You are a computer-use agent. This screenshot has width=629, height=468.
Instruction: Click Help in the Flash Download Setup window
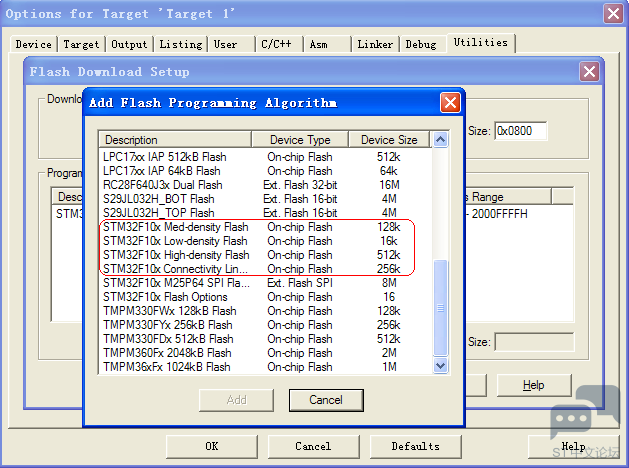[x=534, y=385]
